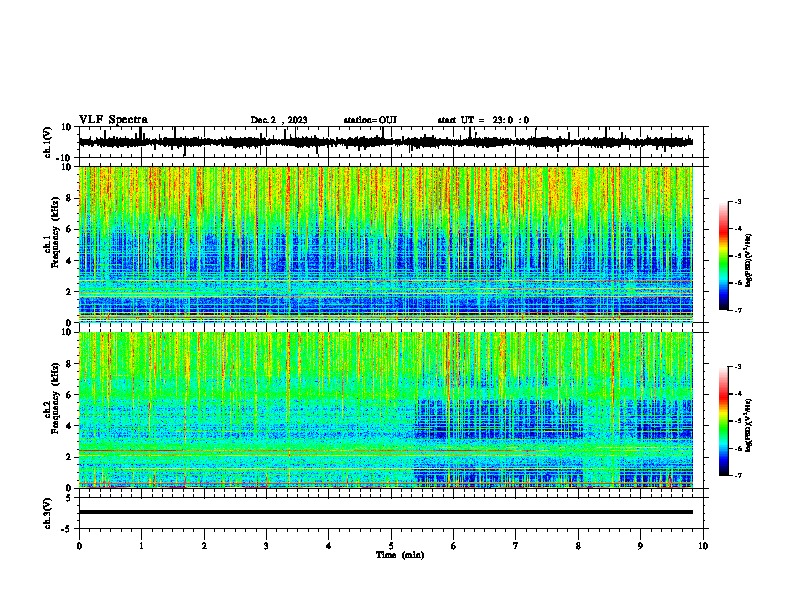Image resolution: width=792 pixels, height=612 pixels.
Task: Click the date text "Dec. 2, 2023"
Action: click(279, 120)
